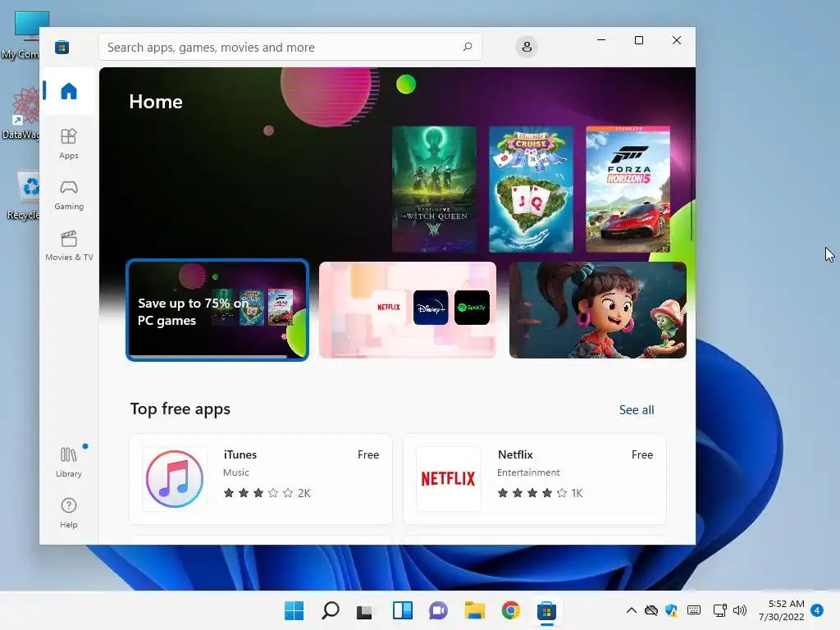Open the Home section in sidebar
The image size is (840, 630).
coord(69,91)
